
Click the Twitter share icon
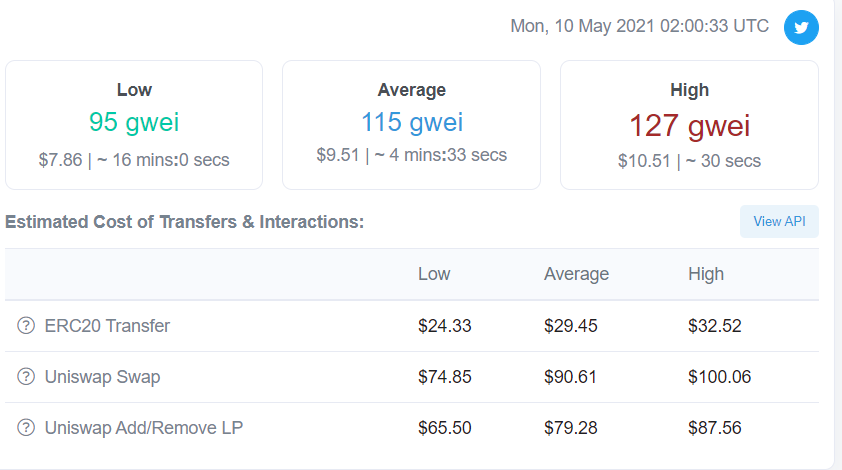pos(801,27)
